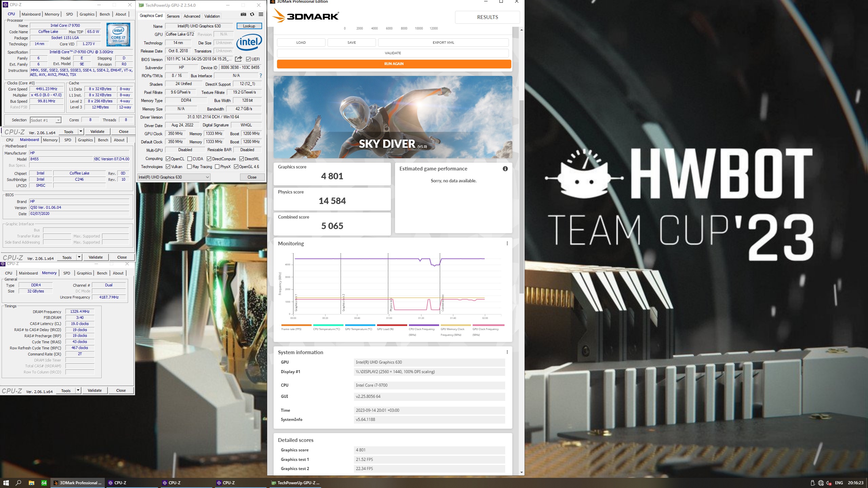Image resolution: width=868 pixels, height=488 pixels.
Task: Click the Estimated game performance info icon
Action: click(x=505, y=169)
